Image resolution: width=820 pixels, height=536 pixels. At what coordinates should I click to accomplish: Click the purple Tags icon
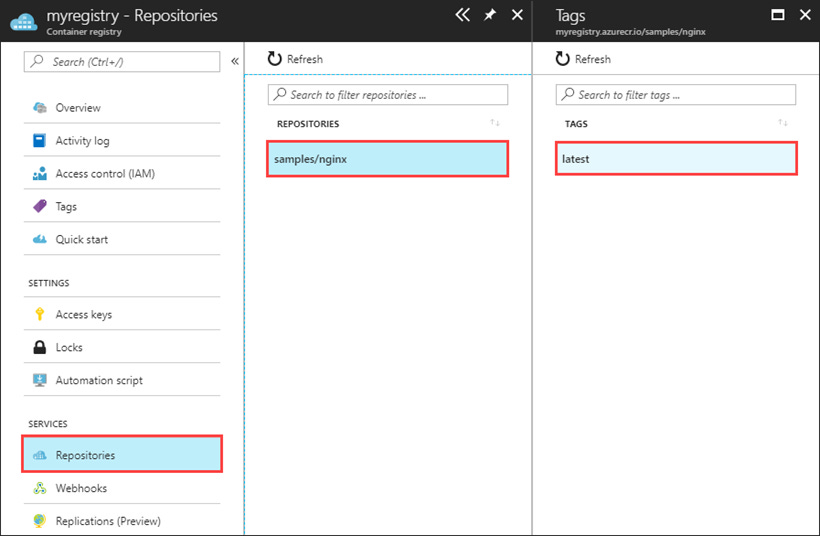click(40, 206)
